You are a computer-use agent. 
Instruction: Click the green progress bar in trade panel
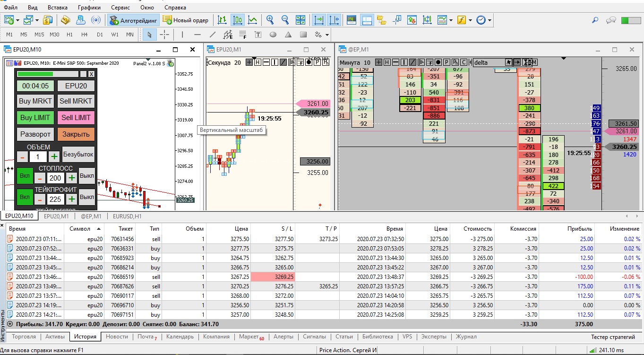pos(48,74)
